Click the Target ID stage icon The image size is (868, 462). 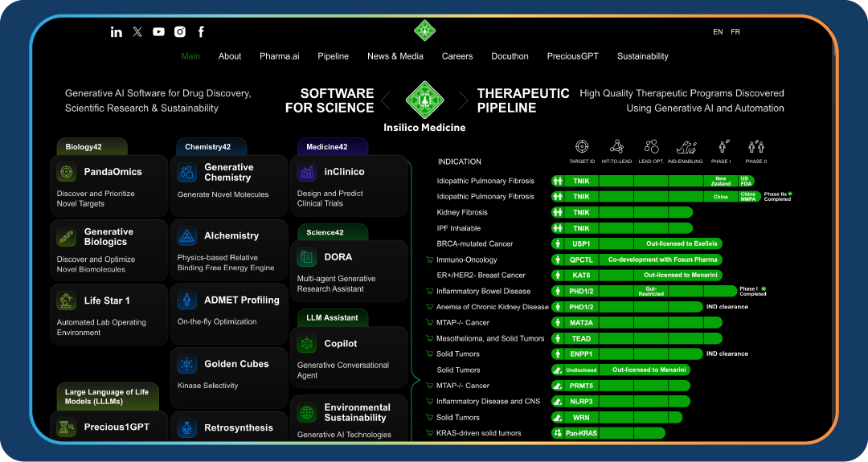pos(582,146)
